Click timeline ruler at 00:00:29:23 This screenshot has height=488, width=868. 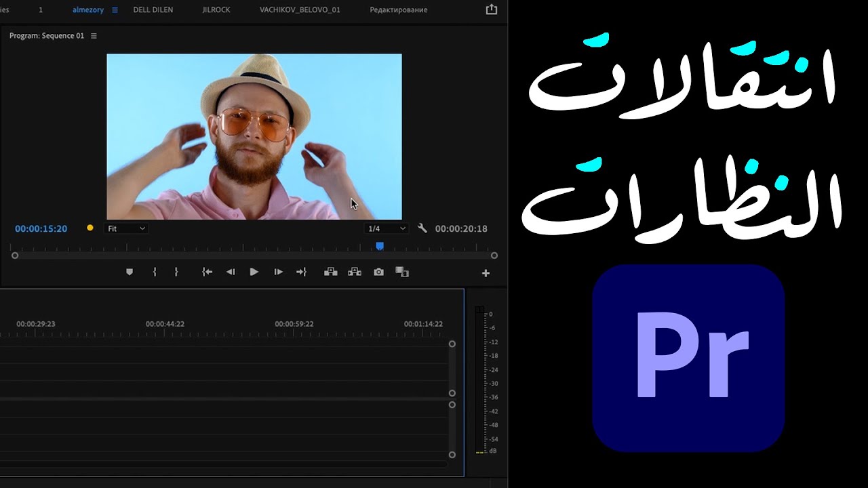(36, 324)
